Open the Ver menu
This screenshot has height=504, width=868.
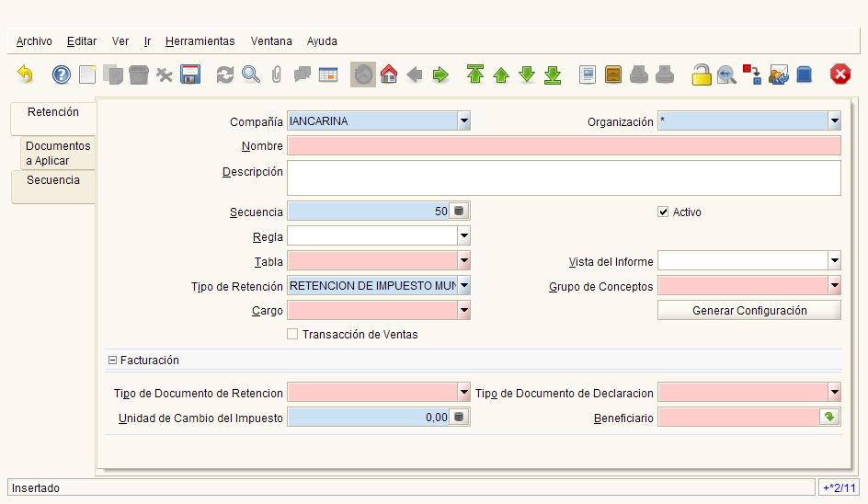[120, 41]
